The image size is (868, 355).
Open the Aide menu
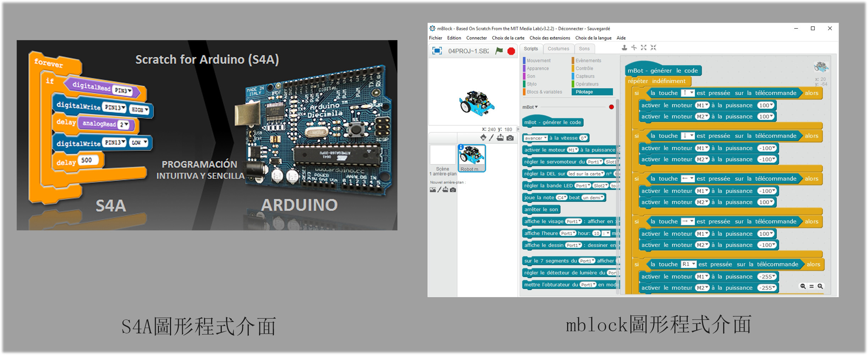point(621,38)
